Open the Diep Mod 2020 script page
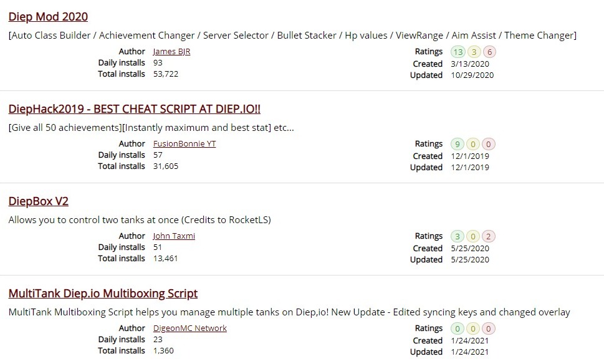 coord(48,17)
